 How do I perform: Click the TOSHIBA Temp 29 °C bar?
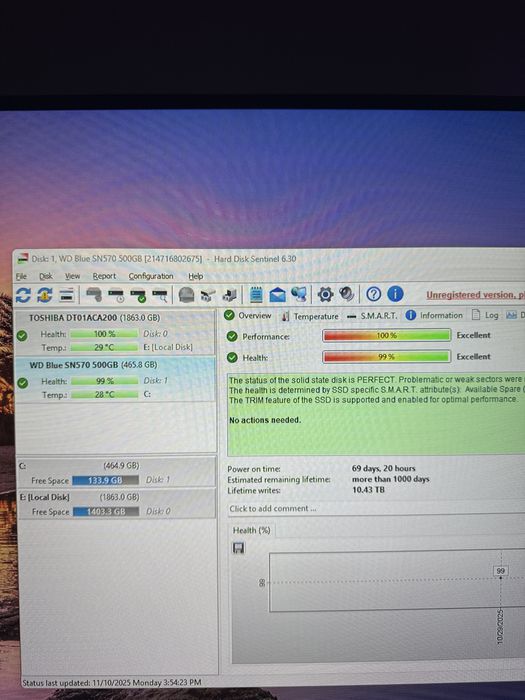click(104, 347)
